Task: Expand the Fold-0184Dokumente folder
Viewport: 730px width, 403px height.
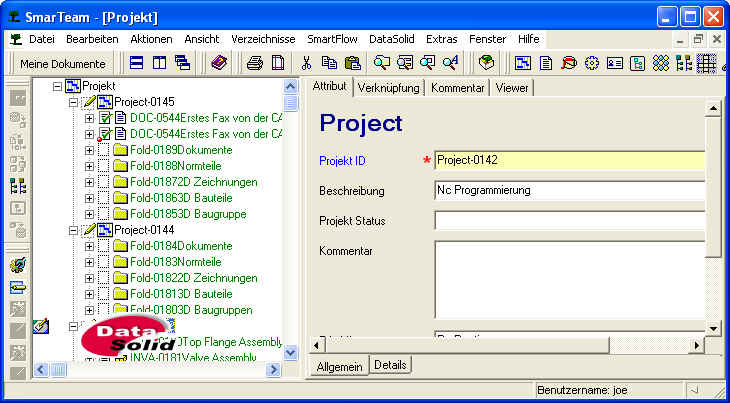Action: coord(89,246)
